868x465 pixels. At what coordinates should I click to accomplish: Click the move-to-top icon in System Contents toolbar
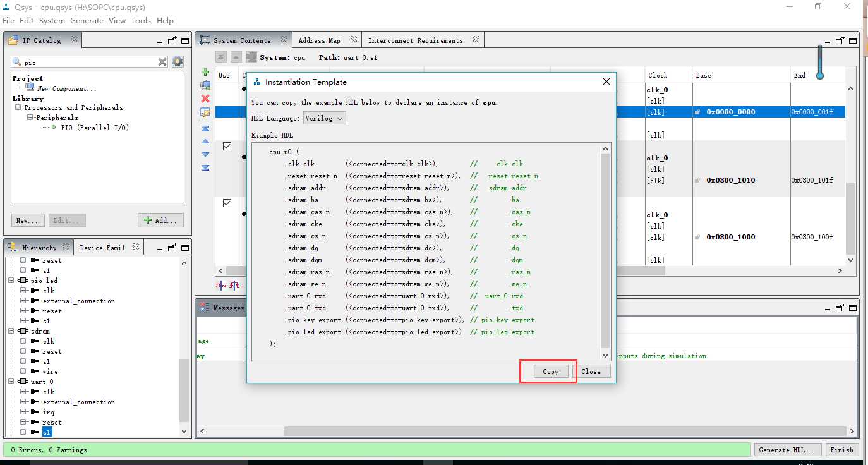tap(205, 128)
